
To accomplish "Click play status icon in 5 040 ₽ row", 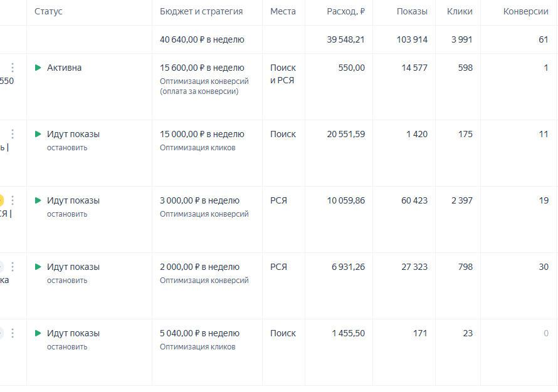I will [x=38, y=333].
